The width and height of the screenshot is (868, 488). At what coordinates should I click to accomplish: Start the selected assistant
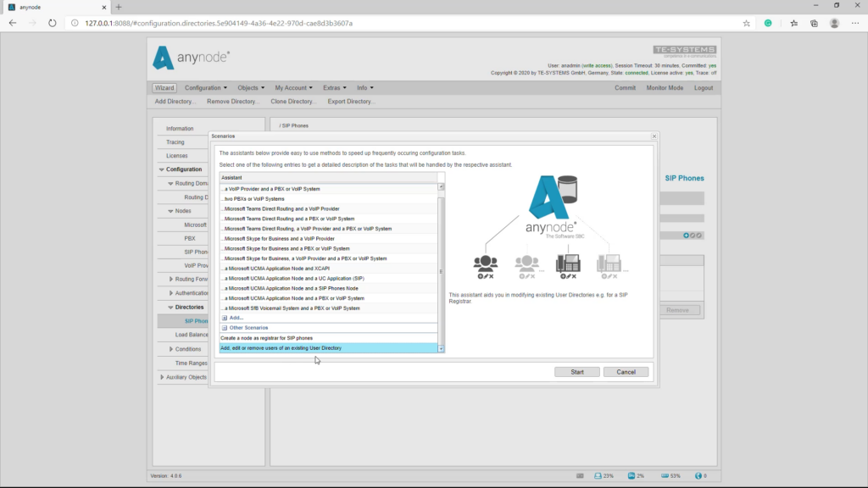[x=576, y=373]
